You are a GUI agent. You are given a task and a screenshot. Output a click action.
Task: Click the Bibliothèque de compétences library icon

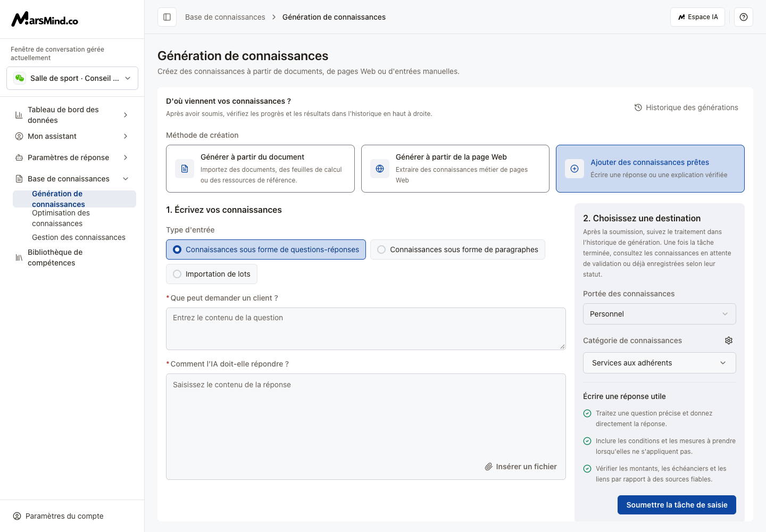click(19, 257)
